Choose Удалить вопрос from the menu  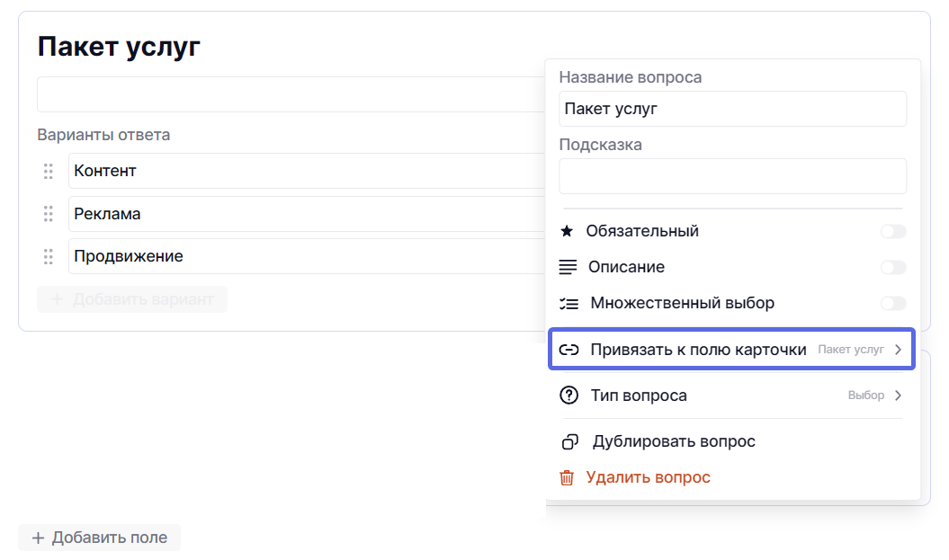coord(648,477)
